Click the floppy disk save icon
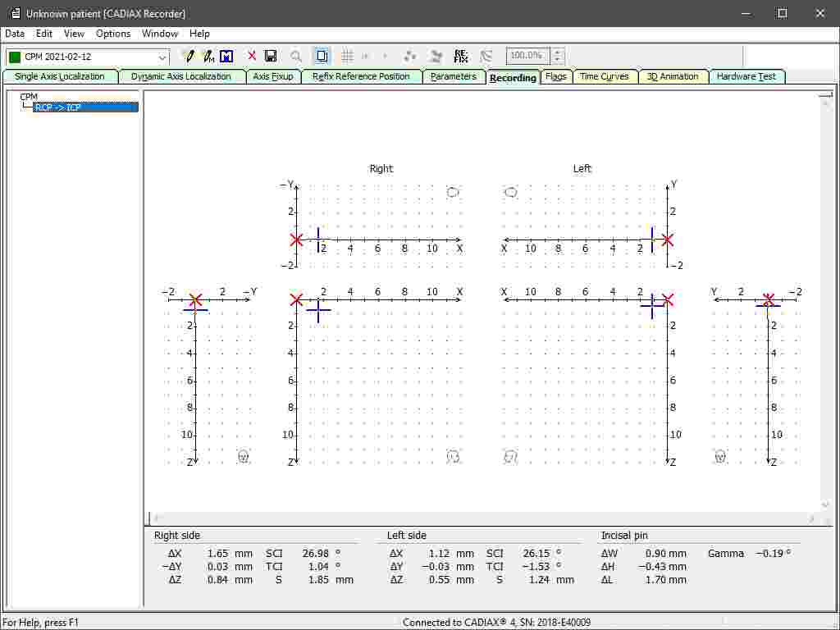Image resolution: width=840 pixels, height=630 pixels. click(x=271, y=56)
